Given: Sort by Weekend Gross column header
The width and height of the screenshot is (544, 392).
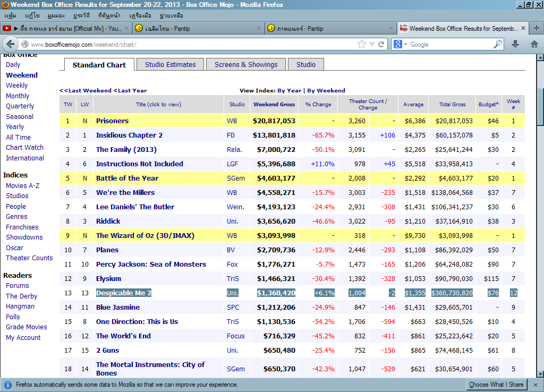Looking at the screenshot, I should click(274, 105).
